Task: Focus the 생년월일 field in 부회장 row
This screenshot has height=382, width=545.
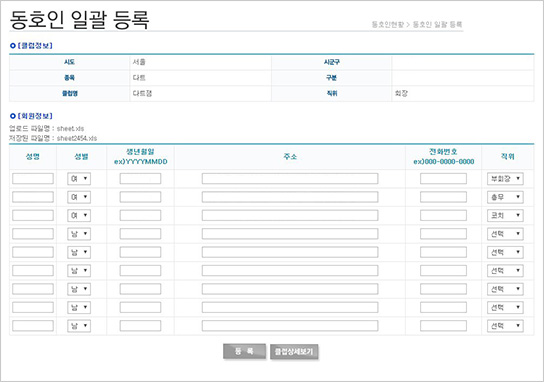Action: pyautogui.click(x=140, y=179)
